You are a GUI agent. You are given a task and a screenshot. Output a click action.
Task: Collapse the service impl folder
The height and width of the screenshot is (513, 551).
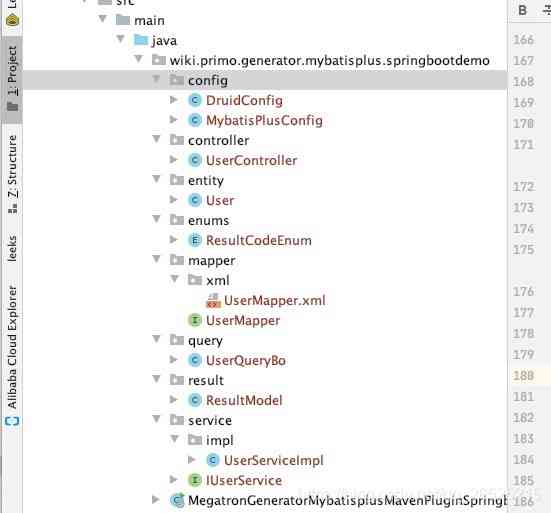(x=174, y=439)
